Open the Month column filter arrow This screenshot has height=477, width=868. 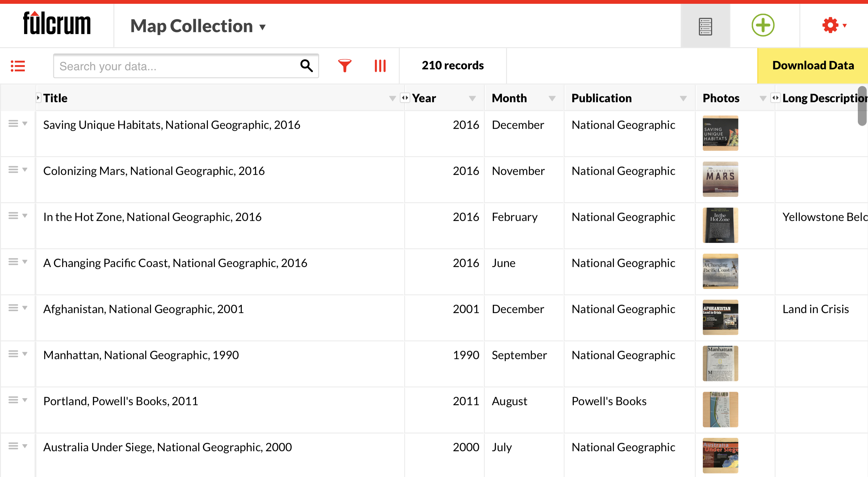point(552,98)
